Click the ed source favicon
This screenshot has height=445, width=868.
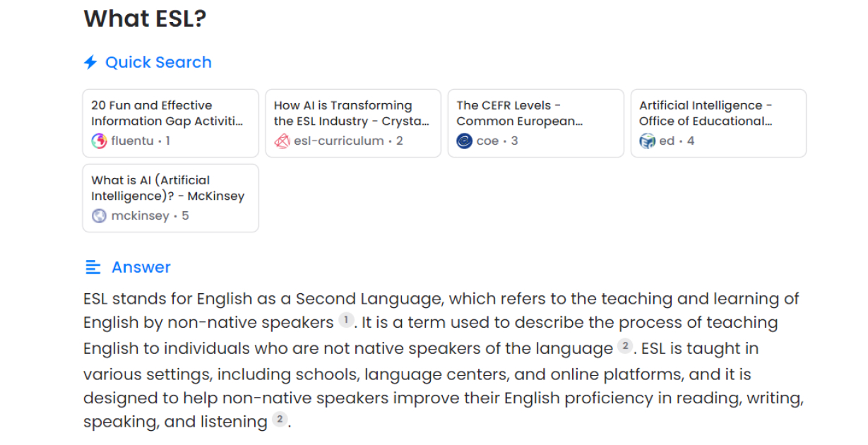pos(647,141)
